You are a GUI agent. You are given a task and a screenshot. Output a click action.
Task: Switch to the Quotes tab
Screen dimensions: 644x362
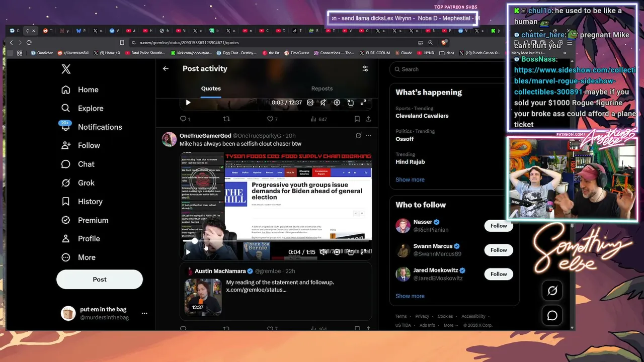coord(211,88)
